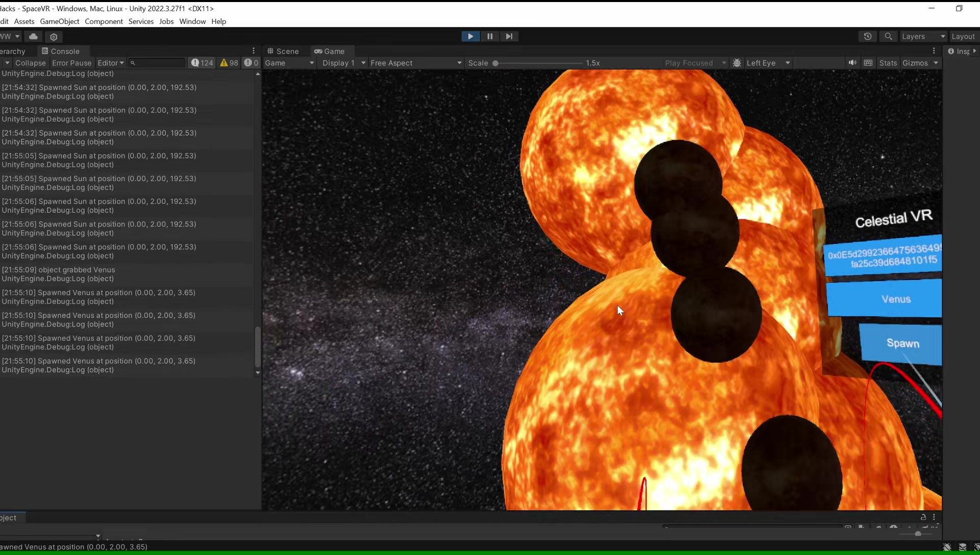Click the Pause button in toolbar
This screenshot has height=555, width=980.
tap(489, 36)
